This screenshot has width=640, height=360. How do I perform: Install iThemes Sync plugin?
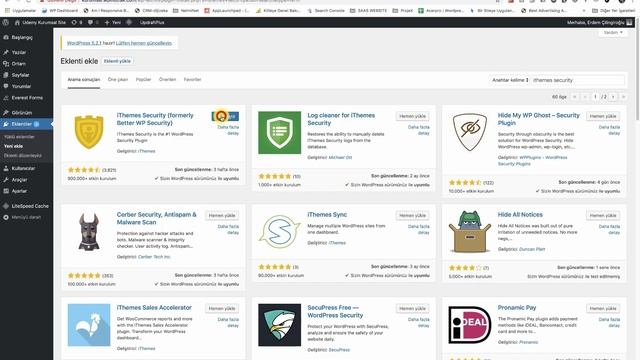point(412,216)
